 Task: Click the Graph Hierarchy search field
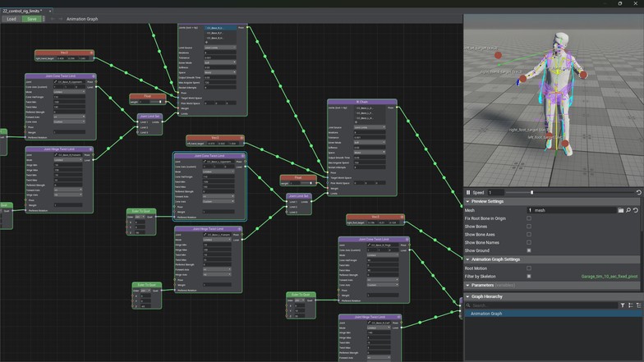[x=544, y=305]
